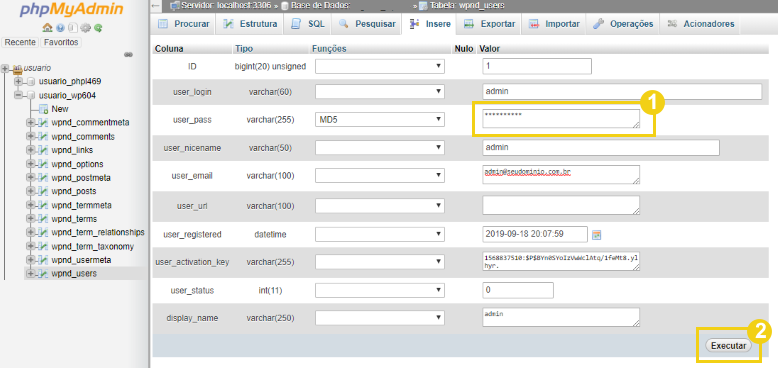Screen dimensions: 778x368
Task: Select the Insere tab
Action: coord(430,24)
